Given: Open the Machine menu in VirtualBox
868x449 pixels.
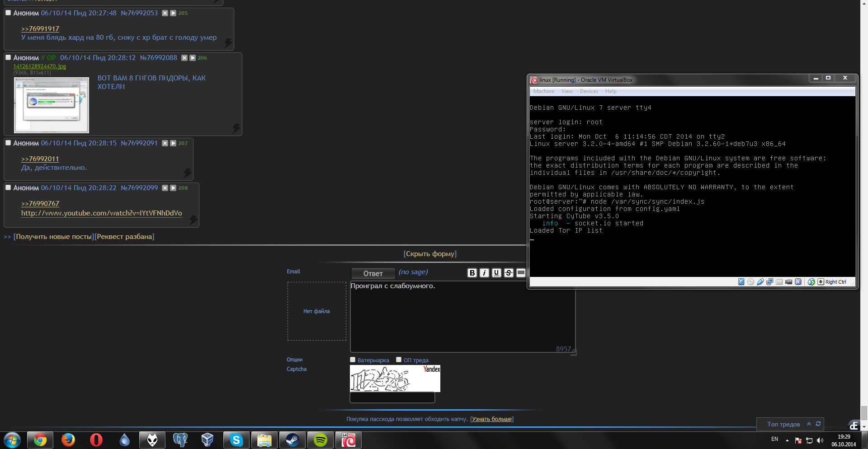Looking at the screenshot, I should (x=543, y=91).
